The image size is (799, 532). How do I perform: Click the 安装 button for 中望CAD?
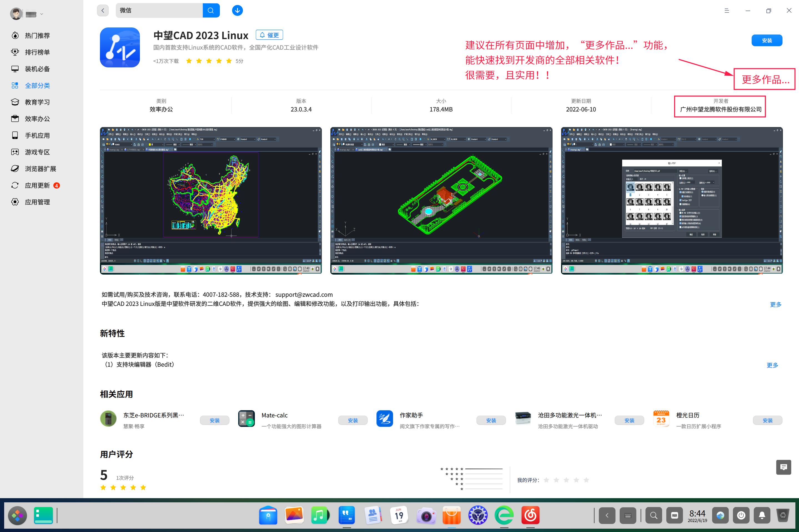click(x=767, y=40)
